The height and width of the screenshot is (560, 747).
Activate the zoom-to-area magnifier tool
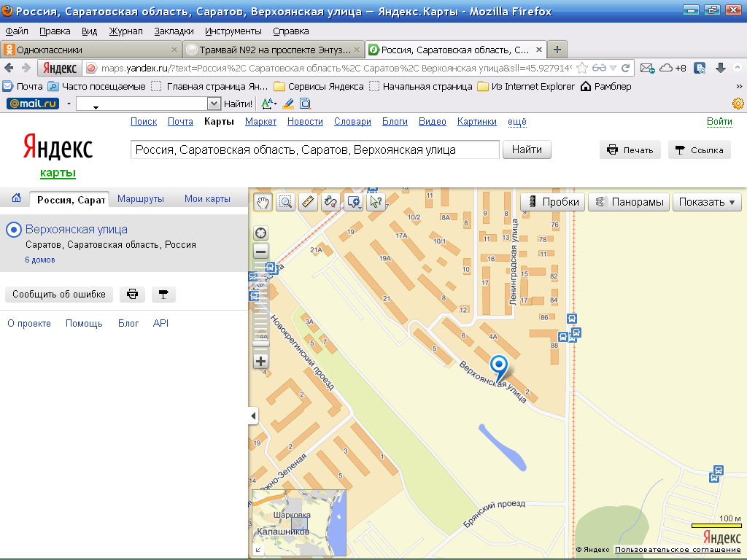(286, 202)
